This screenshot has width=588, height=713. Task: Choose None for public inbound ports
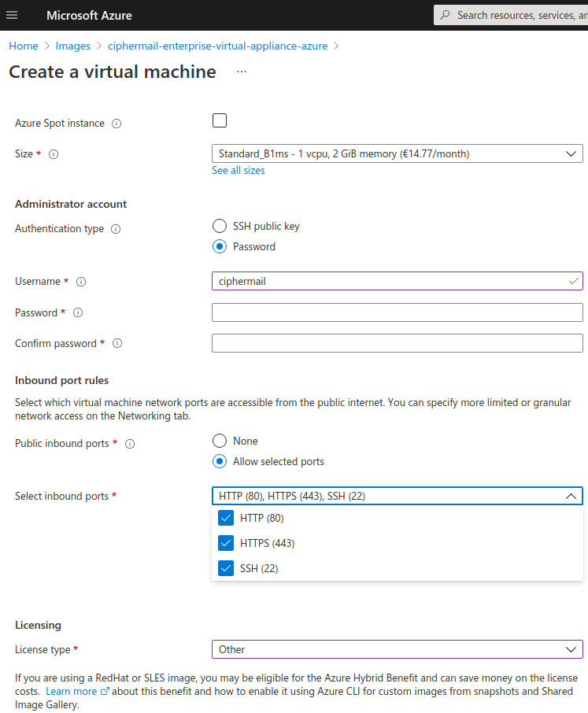click(220, 441)
